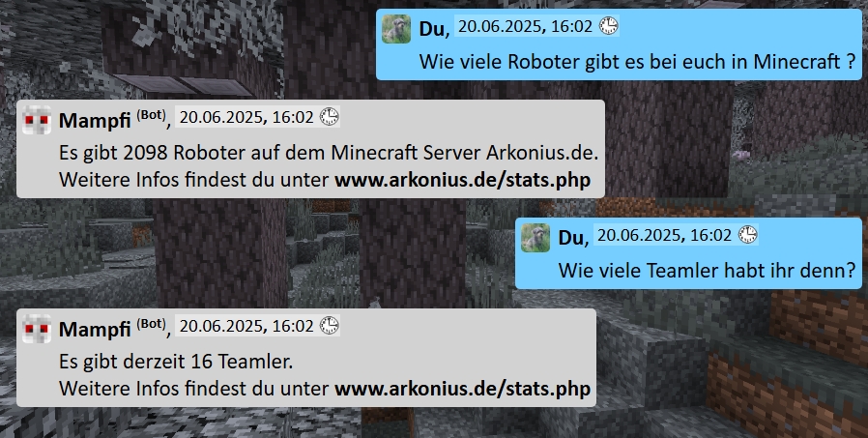Select the text 'Es gibt derzeit 16 Teamler.'

tap(176, 362)
